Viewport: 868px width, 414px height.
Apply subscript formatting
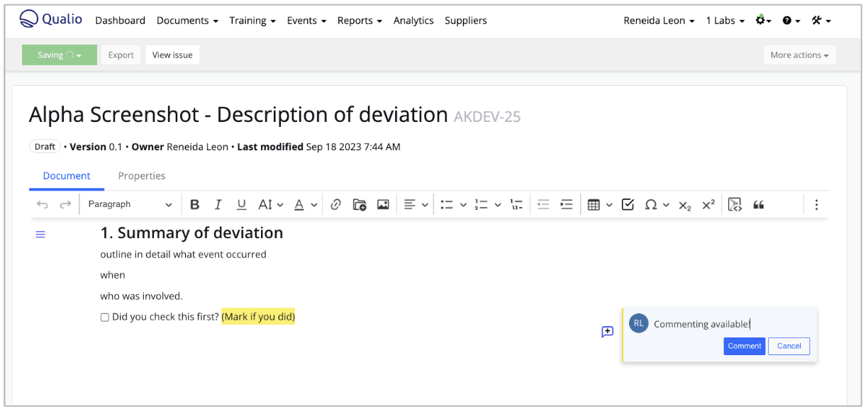tap(684, 205)
